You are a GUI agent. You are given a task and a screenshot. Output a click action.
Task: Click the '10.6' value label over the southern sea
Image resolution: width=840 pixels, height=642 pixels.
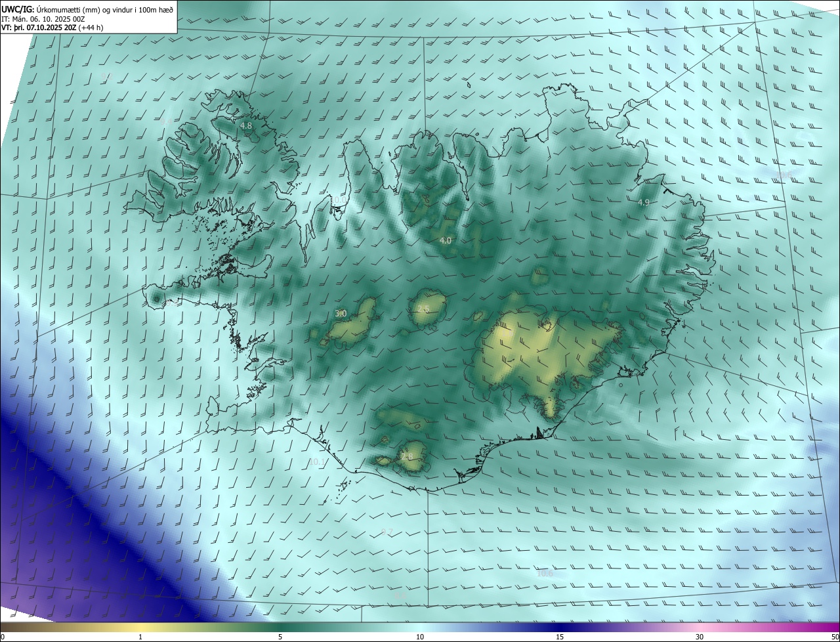(x=545, y=573)
